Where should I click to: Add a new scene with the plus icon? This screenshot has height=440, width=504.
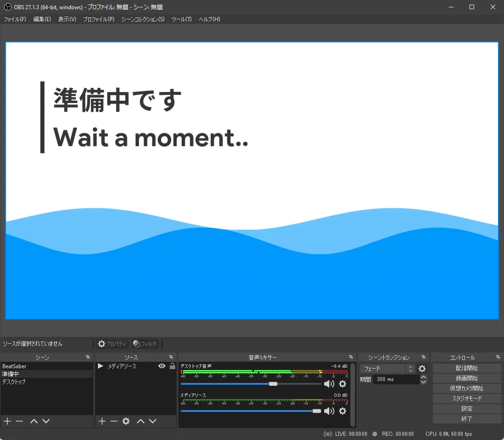click(7, 421)
